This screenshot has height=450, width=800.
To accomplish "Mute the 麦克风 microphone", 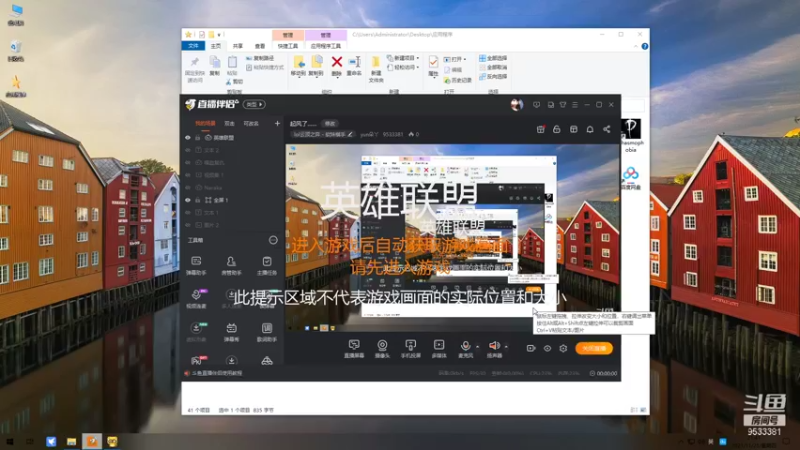I will click(465, 349).
